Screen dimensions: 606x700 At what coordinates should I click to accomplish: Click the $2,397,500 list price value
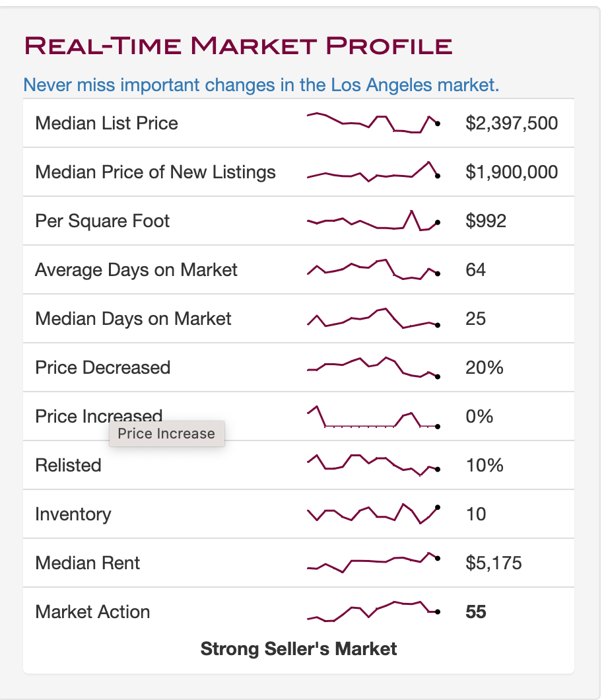tap(512, 123)
